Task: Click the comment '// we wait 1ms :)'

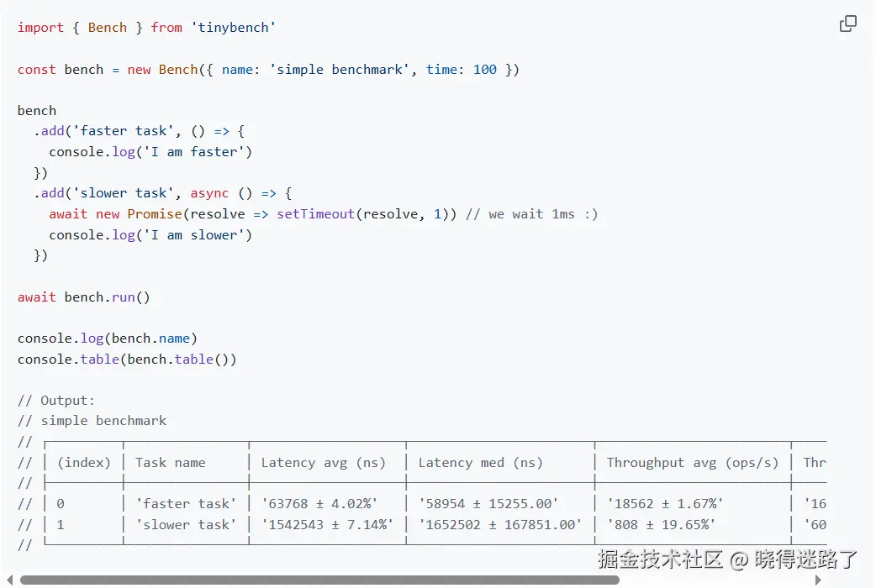Action: pyautogui.click(x=532, y=214)
